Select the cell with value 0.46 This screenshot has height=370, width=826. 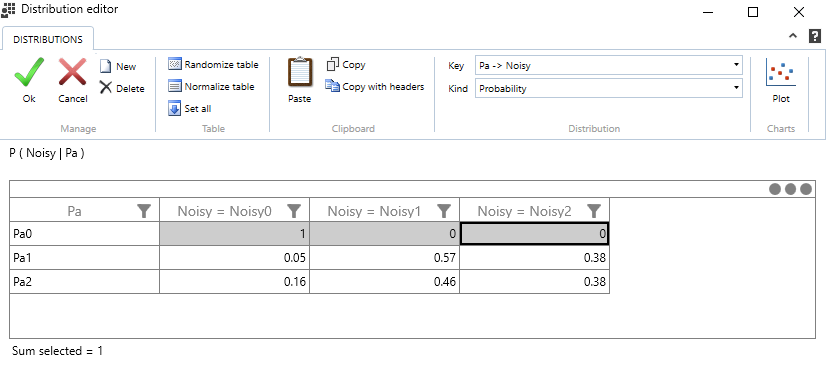click(385, 282)
